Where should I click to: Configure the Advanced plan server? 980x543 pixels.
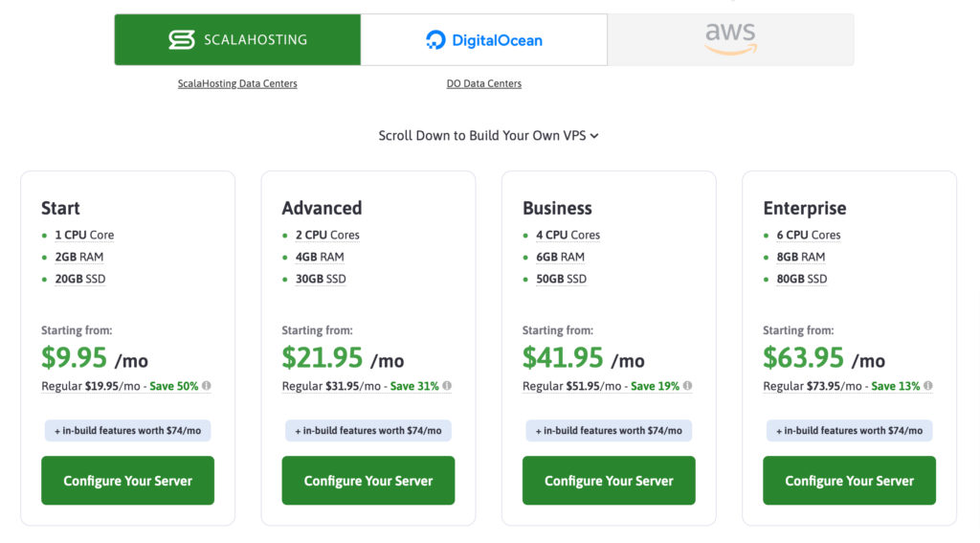pyautogui.click(x=368, y=481)
